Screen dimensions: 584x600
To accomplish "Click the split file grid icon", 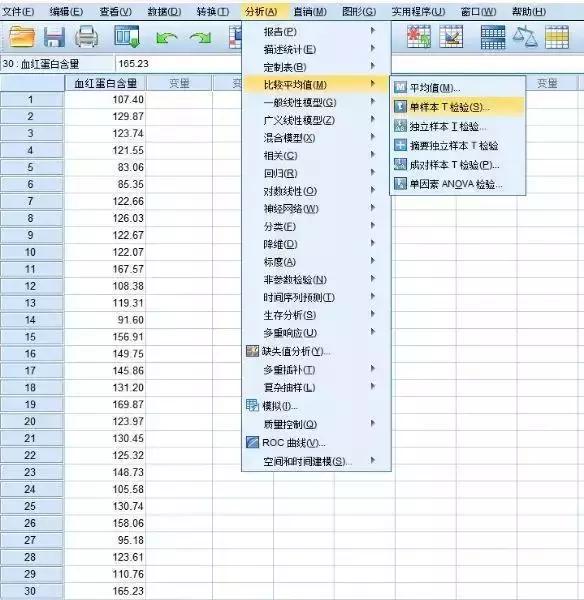I will click(493, 38).
